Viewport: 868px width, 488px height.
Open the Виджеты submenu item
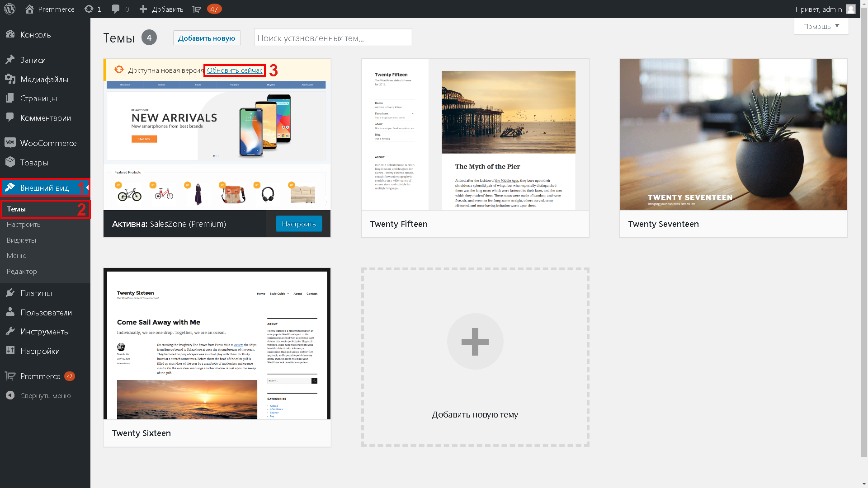click(21, 240)
